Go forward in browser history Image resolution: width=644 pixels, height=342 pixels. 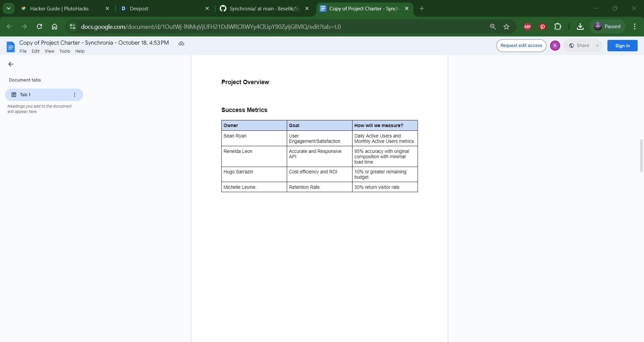click(x=24, y=26)
